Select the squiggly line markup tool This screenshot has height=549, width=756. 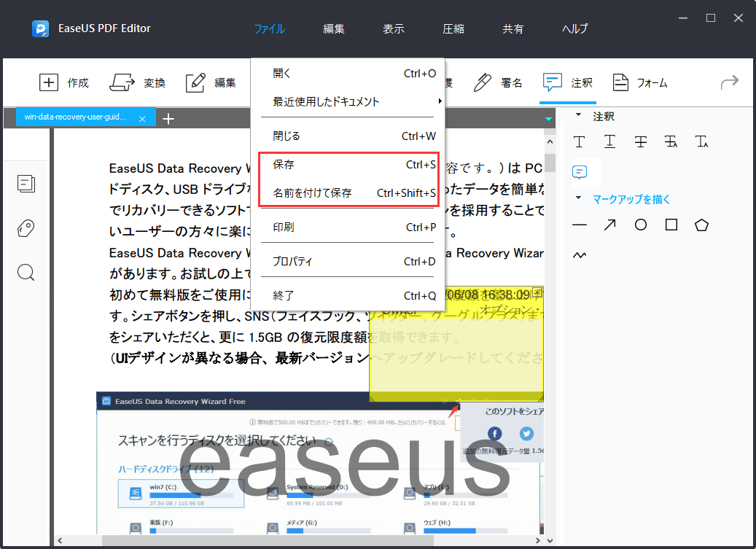(579, 255)
